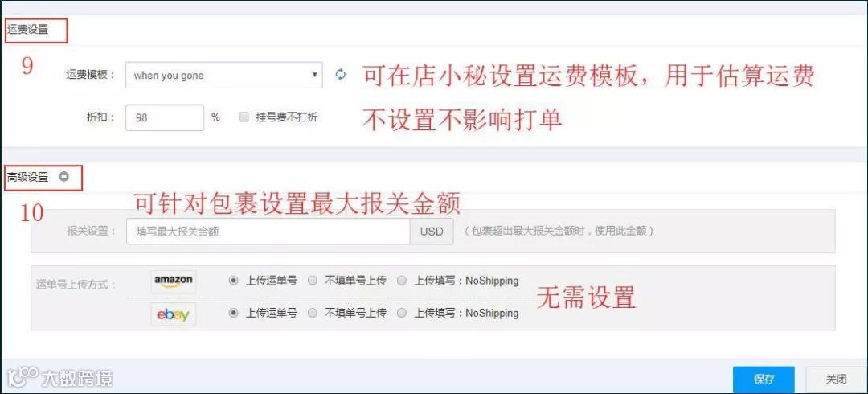The width and height of the screenshot is (868, 394).
Task: Click the 大数跨境 watermark logo
Action: (59, 377)
